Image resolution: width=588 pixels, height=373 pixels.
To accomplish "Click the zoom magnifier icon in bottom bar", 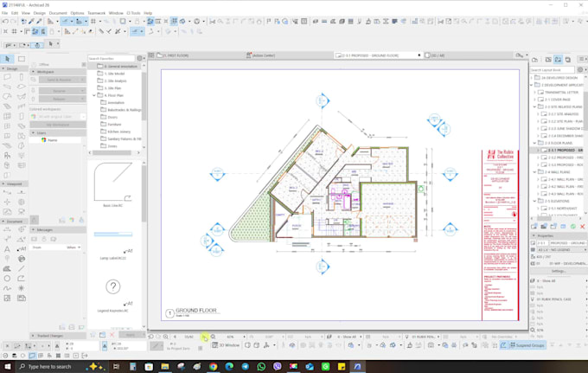I will pos(213,337).
